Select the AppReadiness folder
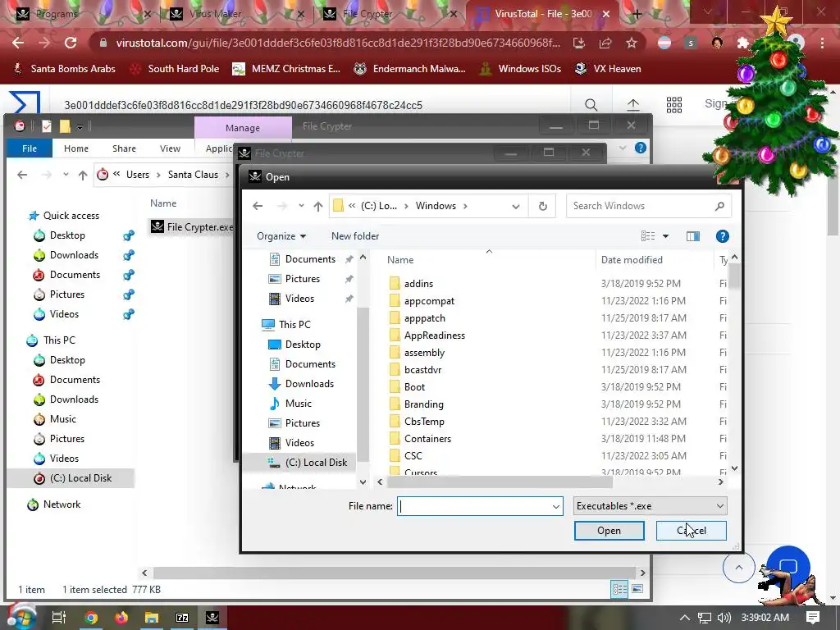This screenshot has height=630, width=840. click(435, 336)
